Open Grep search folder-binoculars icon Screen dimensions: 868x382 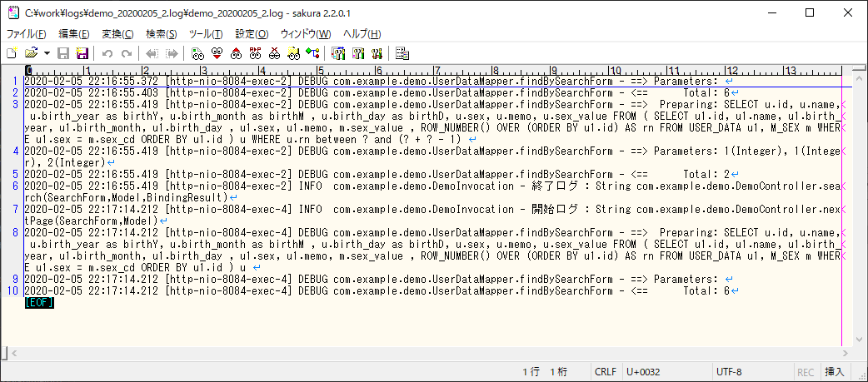(x=294, y=53)
